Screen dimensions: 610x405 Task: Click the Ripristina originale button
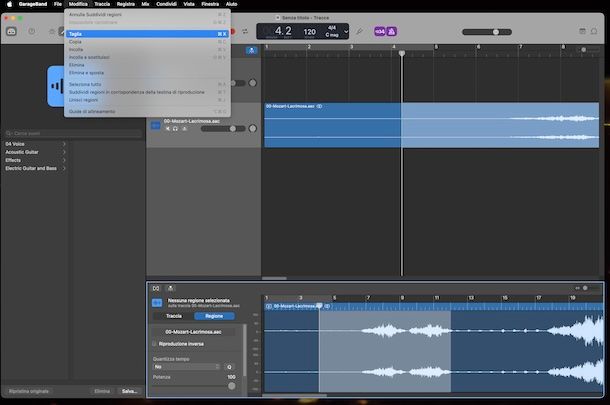(x=29, y=391)
